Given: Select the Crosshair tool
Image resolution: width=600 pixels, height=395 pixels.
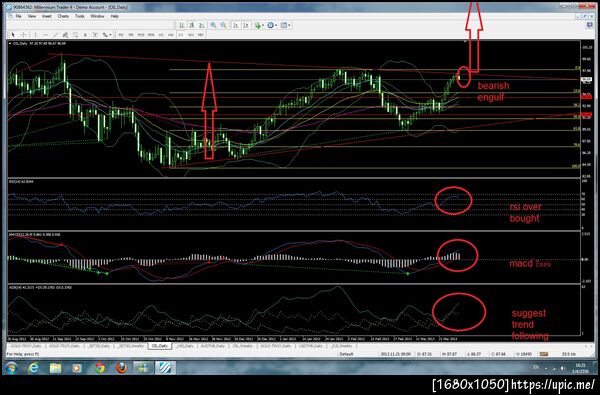Looking at the screenshot, I should (x=23, y=35).
